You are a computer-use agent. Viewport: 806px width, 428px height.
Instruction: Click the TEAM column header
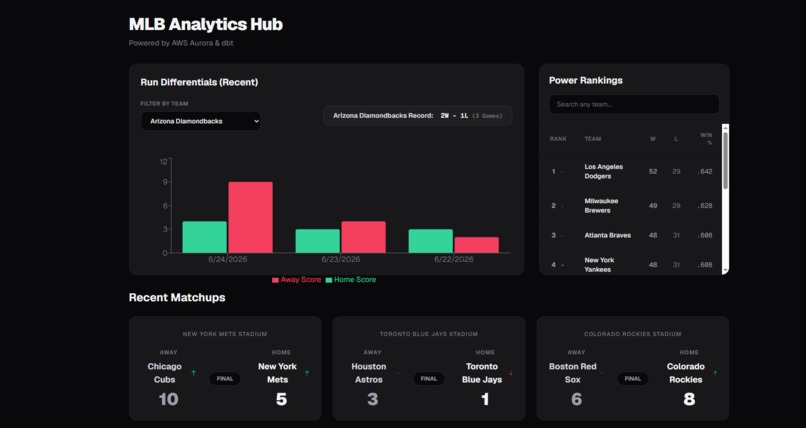click(593, 139)
